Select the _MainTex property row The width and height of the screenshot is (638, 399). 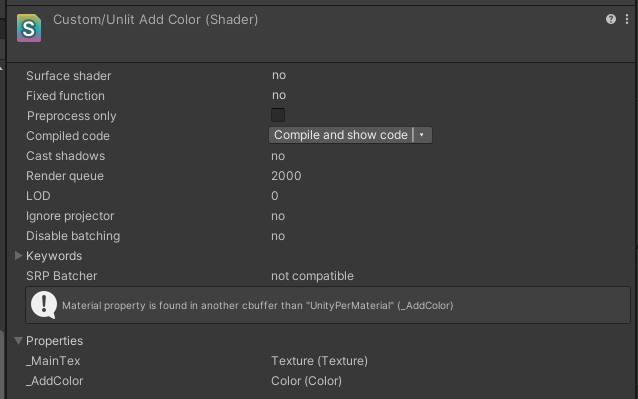(x=320, y=361)
